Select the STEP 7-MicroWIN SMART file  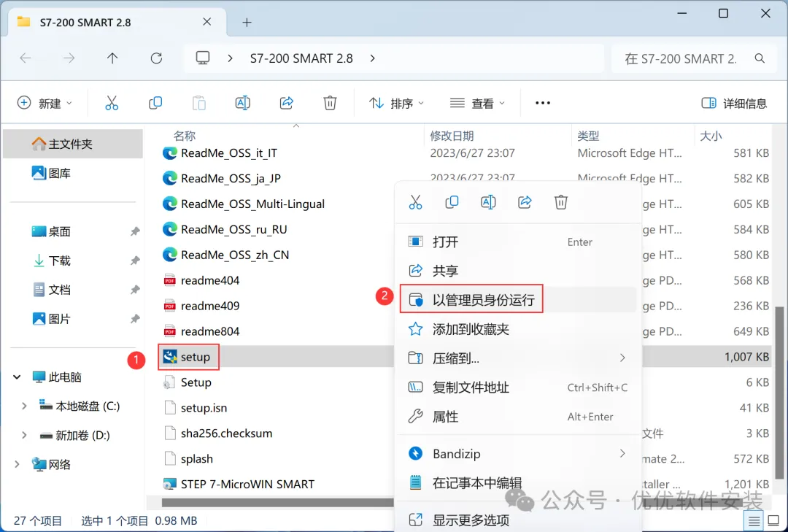click(239, 485)
